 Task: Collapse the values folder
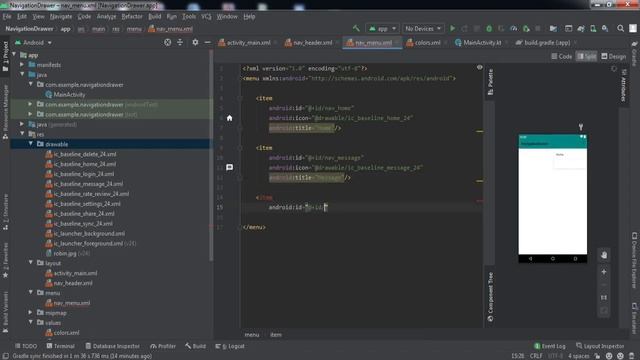(31, 323)
